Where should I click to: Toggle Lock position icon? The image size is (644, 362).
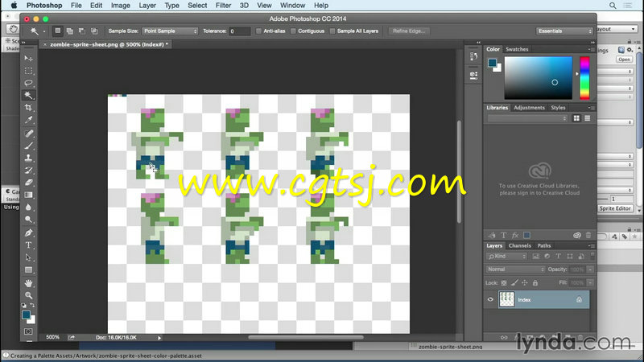pos(525,283)
